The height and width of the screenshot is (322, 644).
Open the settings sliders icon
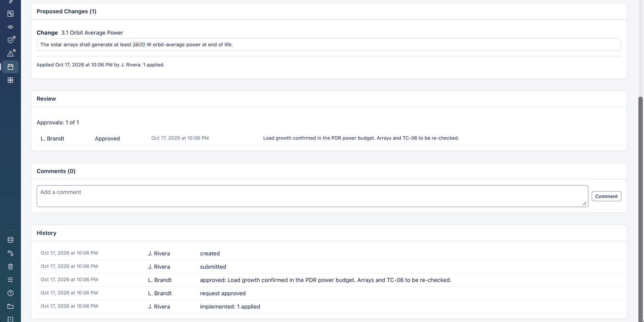[10, 280]
